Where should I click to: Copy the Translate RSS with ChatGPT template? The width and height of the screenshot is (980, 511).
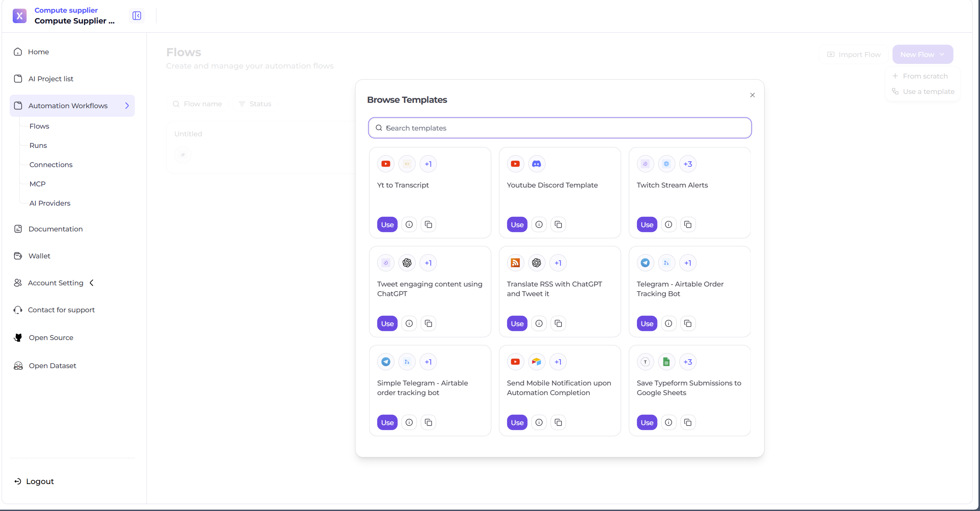click(x=558, y=323)
